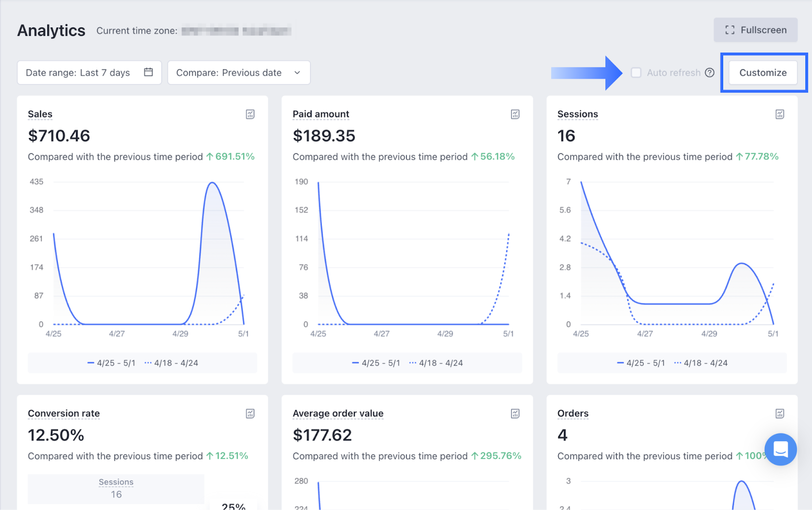Open the Average order value report icon
Image resolution: width=812 pixels, height=510 pixels.
point(515,414)
